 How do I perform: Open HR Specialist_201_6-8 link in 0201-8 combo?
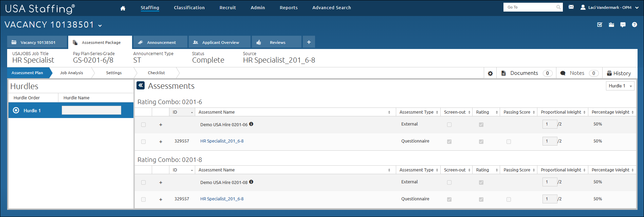point(222,199)
